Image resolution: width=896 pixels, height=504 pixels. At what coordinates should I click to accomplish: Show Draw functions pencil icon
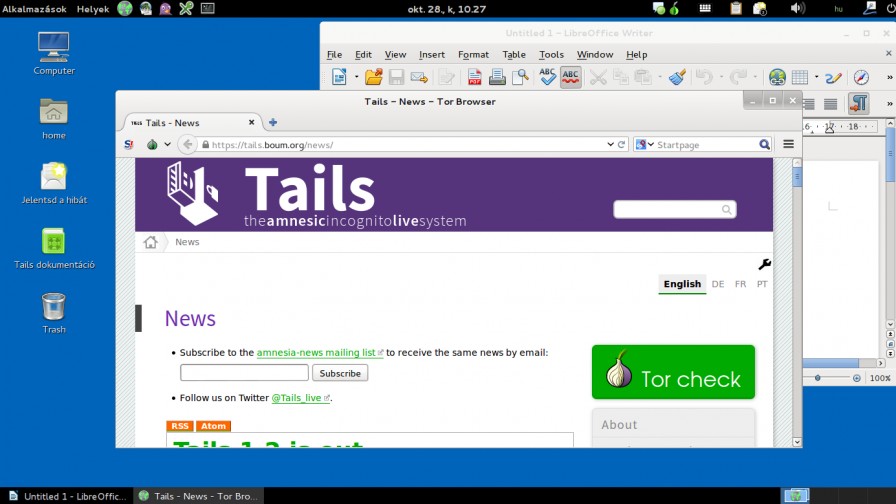(834, 77)
